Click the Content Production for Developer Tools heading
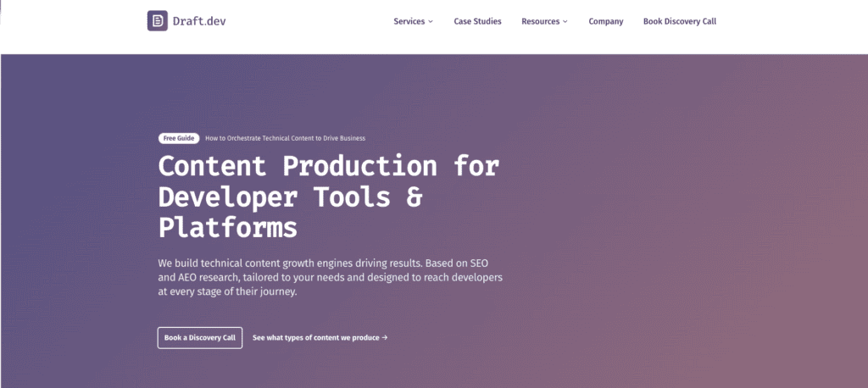Viewport: 868px width, 388px height. [x=329, y=197]
